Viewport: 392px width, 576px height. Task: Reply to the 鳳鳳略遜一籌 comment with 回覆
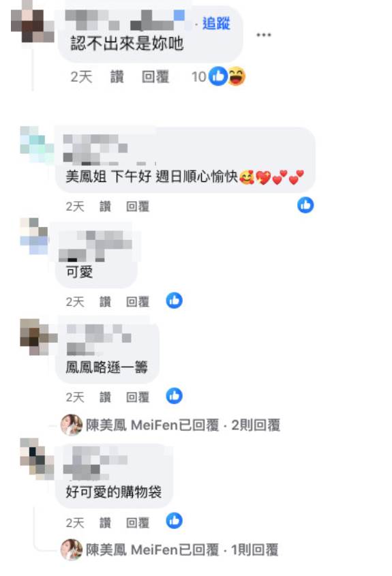coord(138,397)
